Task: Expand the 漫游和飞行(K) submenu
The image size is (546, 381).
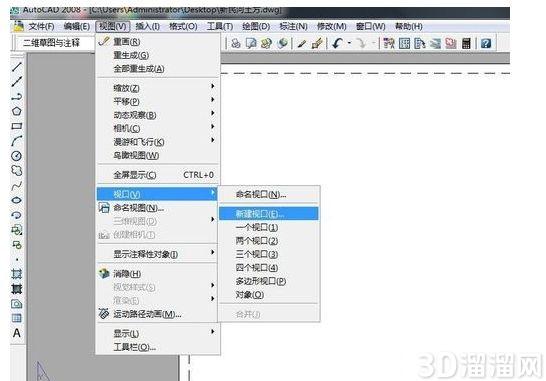Action: coord(158,142)
